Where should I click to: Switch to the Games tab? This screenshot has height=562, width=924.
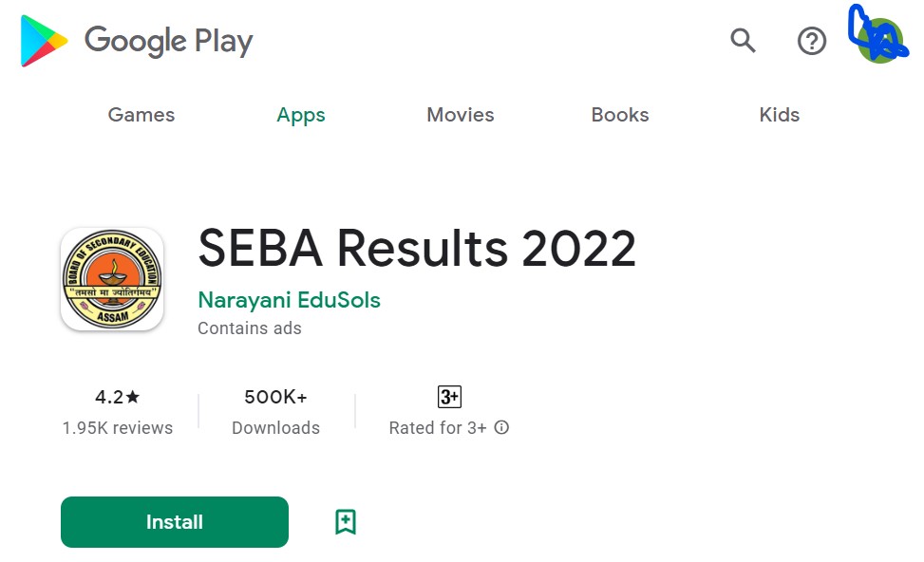(x=141, y=114)
